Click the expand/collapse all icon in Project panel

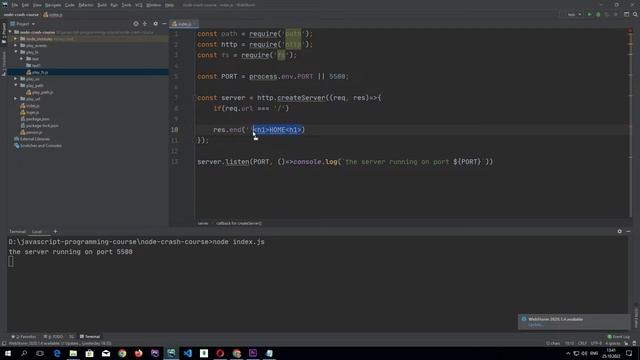click(x=145, y=24)
